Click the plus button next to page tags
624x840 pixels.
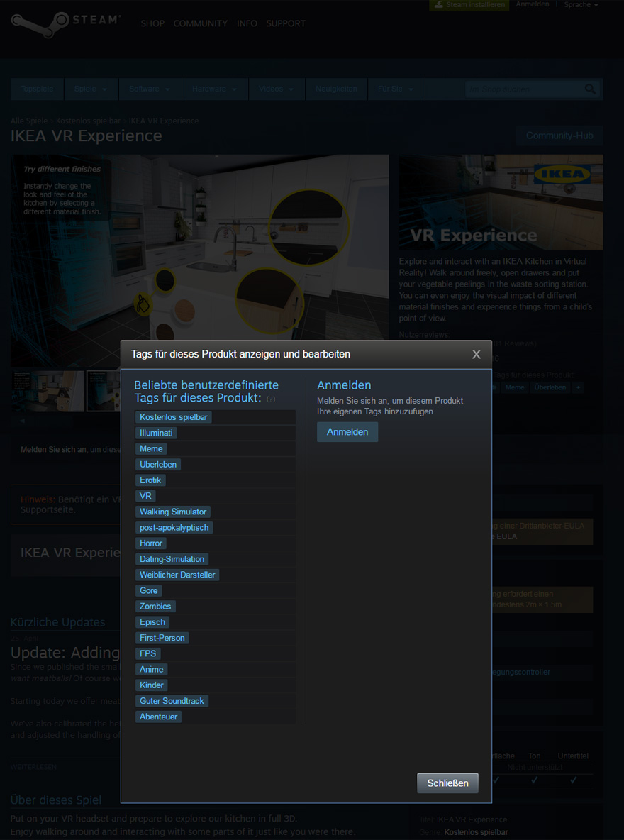click(x=578, y=387)
